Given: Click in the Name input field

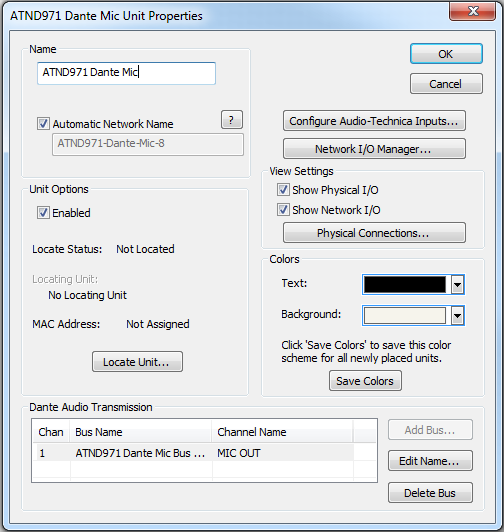Looking at the screenshot, I should pyautogui.click(x=126, y=73).
